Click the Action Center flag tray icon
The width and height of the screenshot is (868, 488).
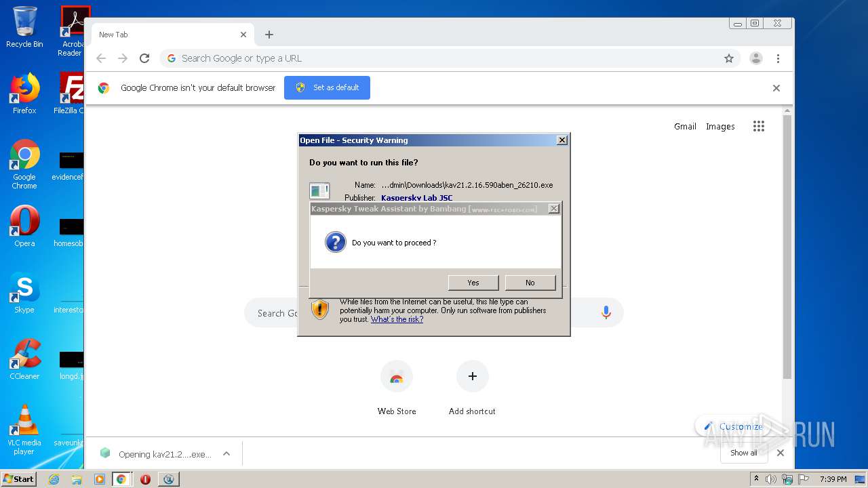(802, 479)
